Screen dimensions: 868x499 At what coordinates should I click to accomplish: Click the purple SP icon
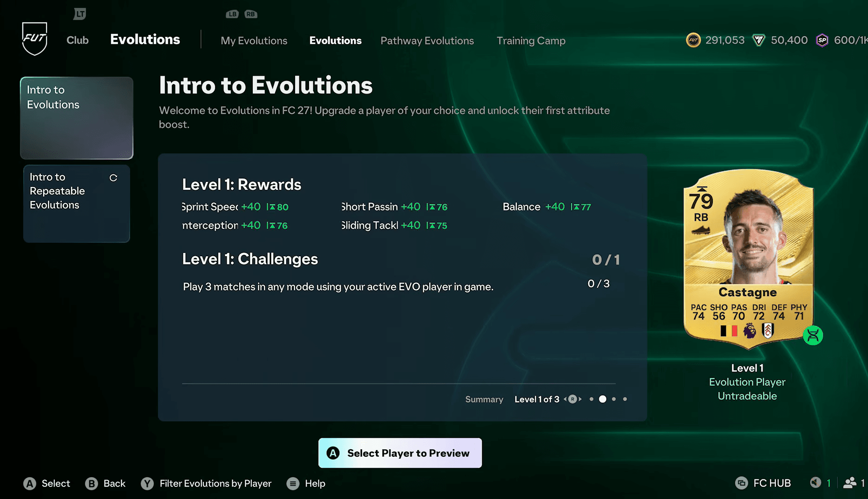click(822, 40)
